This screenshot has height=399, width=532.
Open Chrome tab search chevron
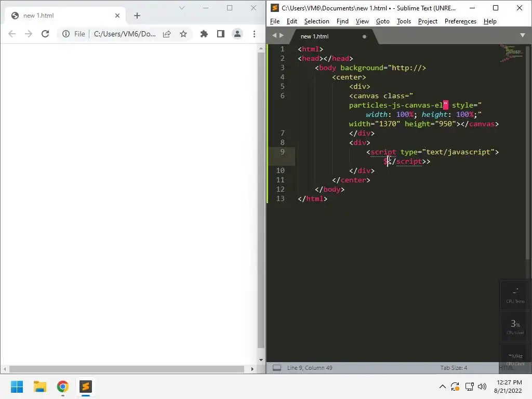(x=182, y=8)
